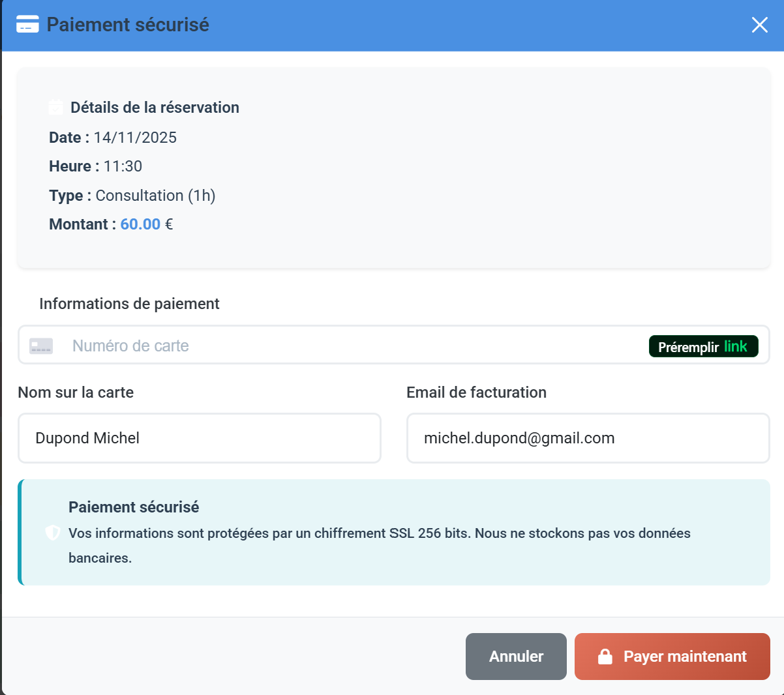Click the blue 60.00 amount value
This screenshot has width=784, height=695.
coord(140,224)
